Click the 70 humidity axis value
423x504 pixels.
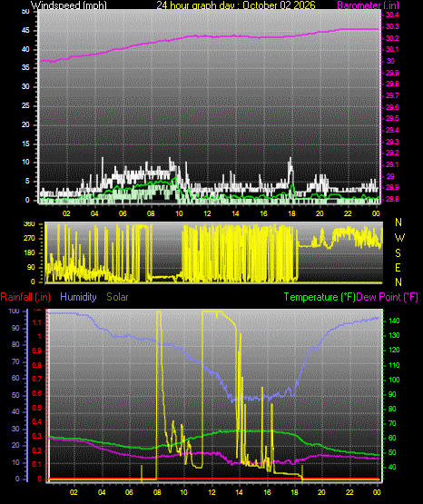click(15, 361)
